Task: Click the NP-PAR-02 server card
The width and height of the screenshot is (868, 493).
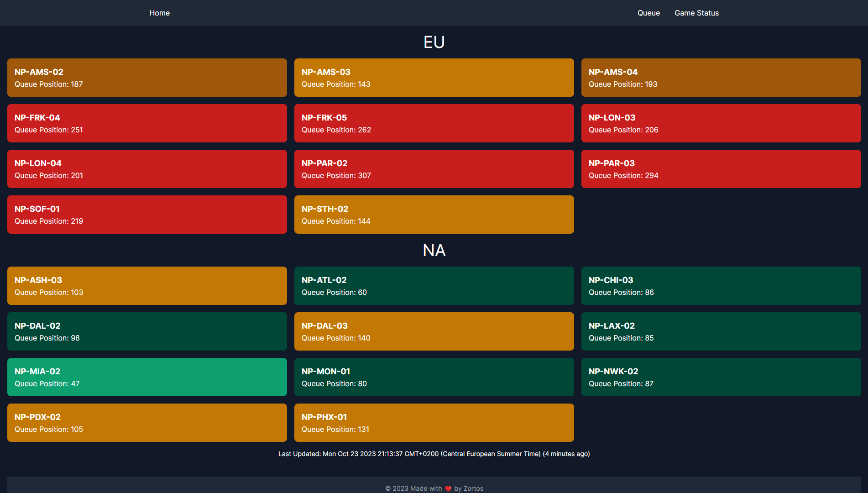Action: point(434,169)
